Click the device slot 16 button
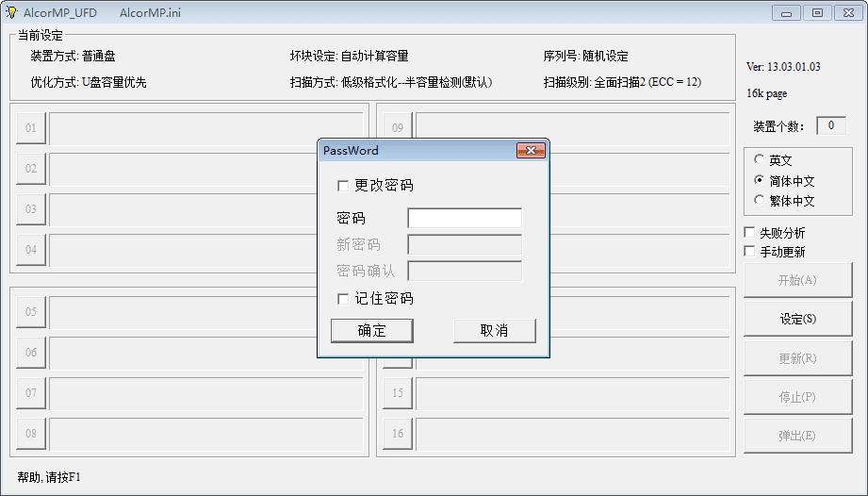This screenshot has height=496, width=868. 398,434
